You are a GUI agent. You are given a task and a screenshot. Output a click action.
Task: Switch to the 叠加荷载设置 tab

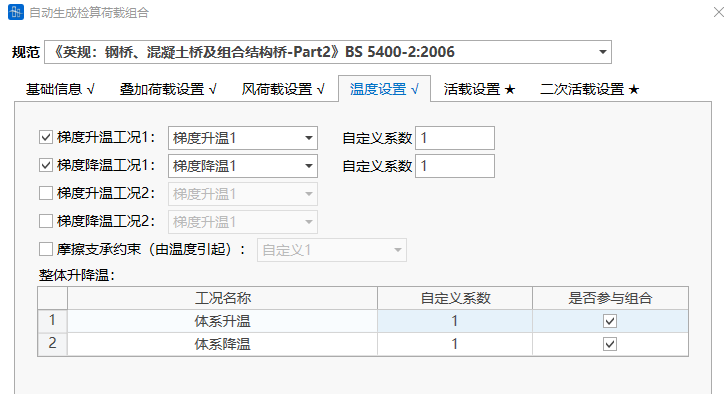coord(168,89)
